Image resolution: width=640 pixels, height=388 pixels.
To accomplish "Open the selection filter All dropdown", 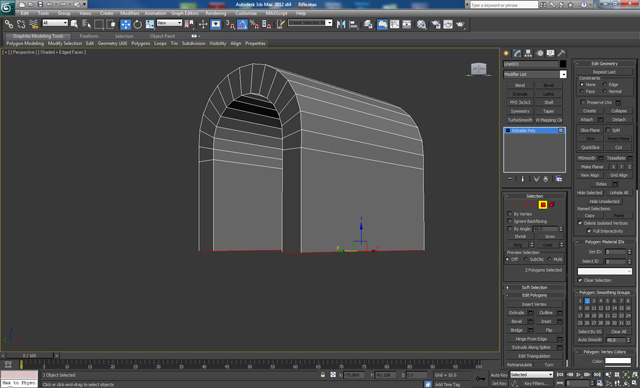I will point(55,23).
